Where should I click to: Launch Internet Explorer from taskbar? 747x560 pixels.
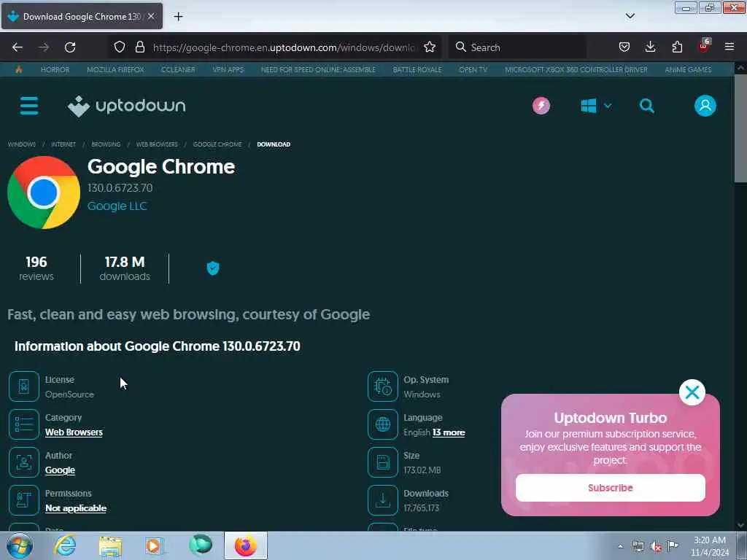(65, 545)
